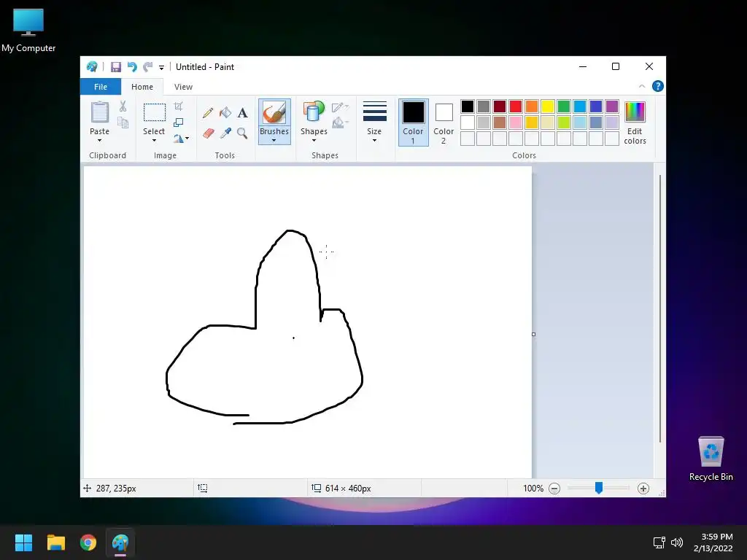The height and width of the screenshot is (560, 747).
Task: Choose the purple color swatch
Action: (612, 106)
